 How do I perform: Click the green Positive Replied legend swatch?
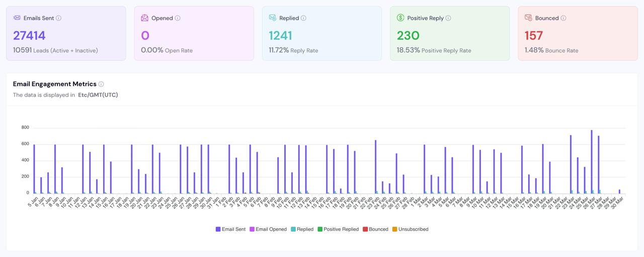[x=320, y=229]
